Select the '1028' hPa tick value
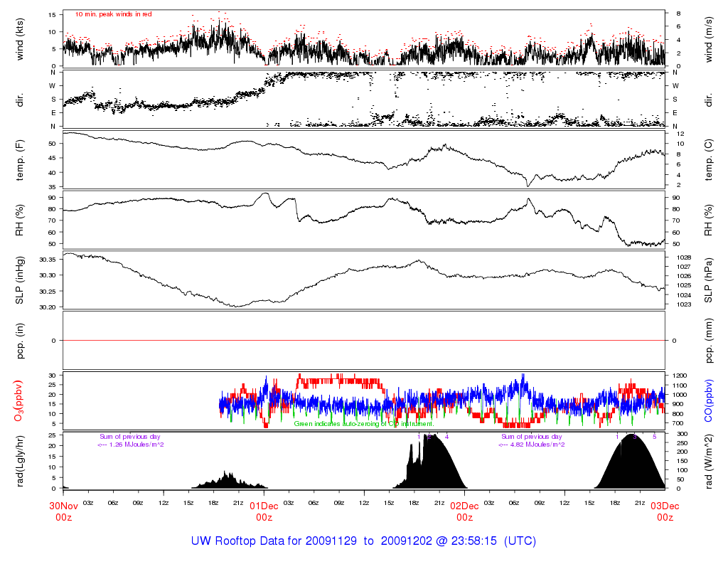The height and width of the screenshot is (569, 728). point(684,257)
